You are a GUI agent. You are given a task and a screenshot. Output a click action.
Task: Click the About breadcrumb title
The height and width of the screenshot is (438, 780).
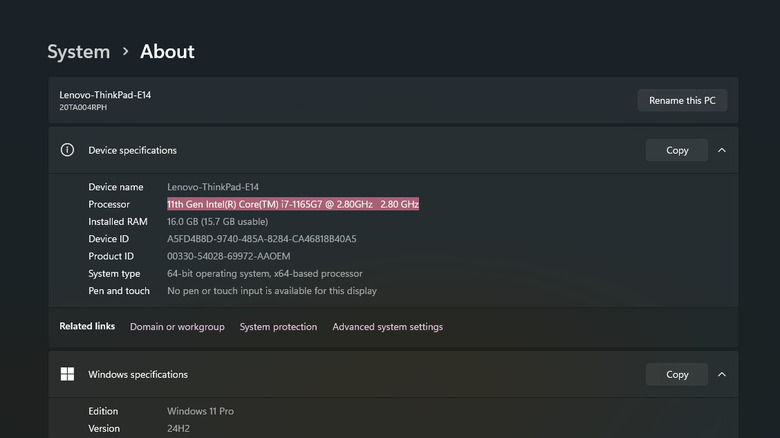[167, 51]
